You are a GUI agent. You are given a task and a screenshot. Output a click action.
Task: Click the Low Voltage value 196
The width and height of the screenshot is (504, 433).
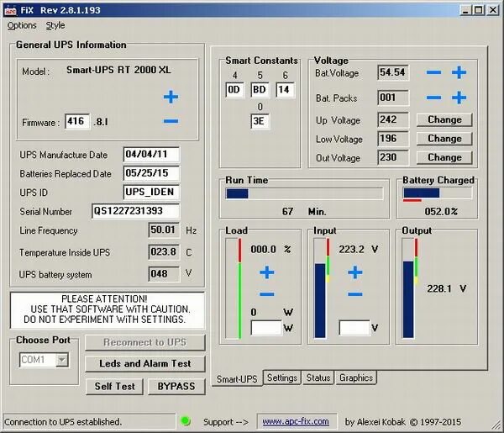(393, 139)
